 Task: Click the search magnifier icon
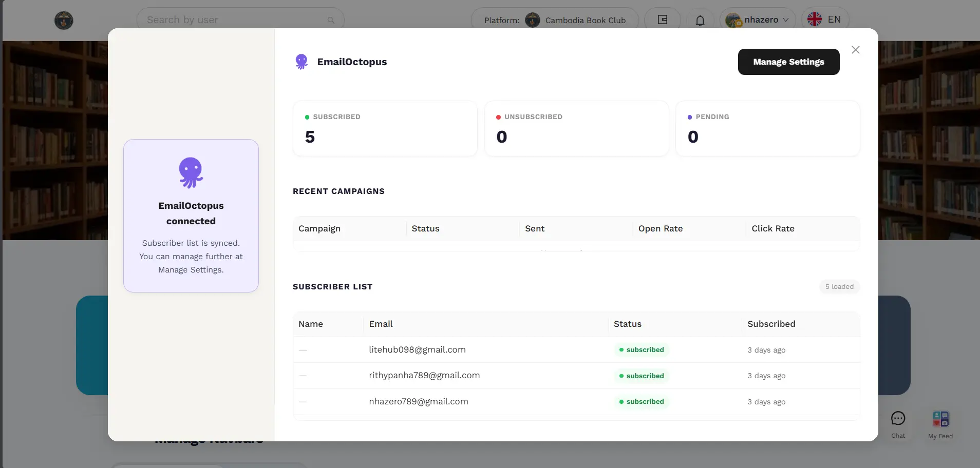click(x=331, y=20)
